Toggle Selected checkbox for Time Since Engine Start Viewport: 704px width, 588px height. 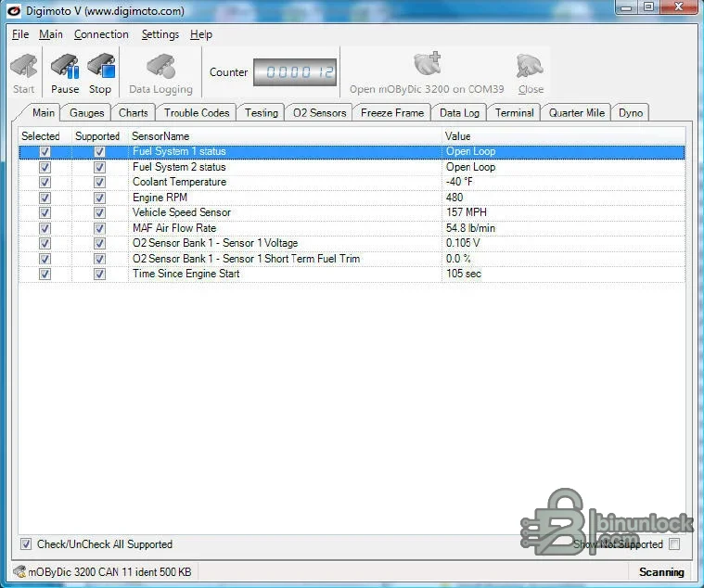(45, 274)
